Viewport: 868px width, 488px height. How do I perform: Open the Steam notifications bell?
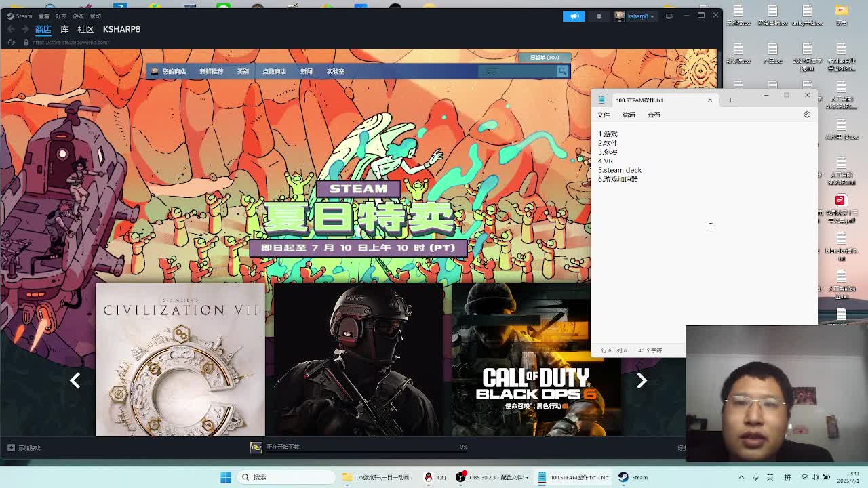[599, 16]
